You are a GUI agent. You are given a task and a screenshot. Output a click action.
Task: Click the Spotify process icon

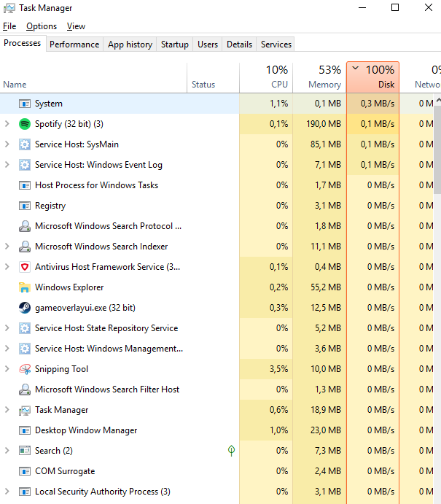pyautogui.click(x=24, y=124)
